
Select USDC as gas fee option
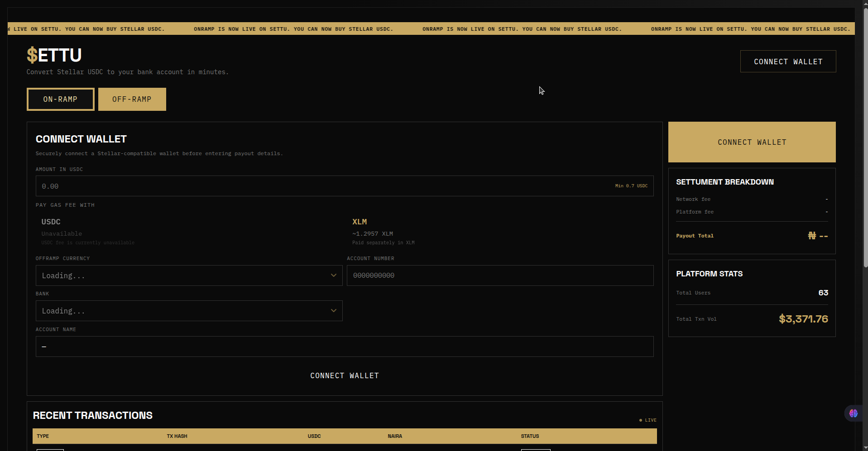point(190,232)
